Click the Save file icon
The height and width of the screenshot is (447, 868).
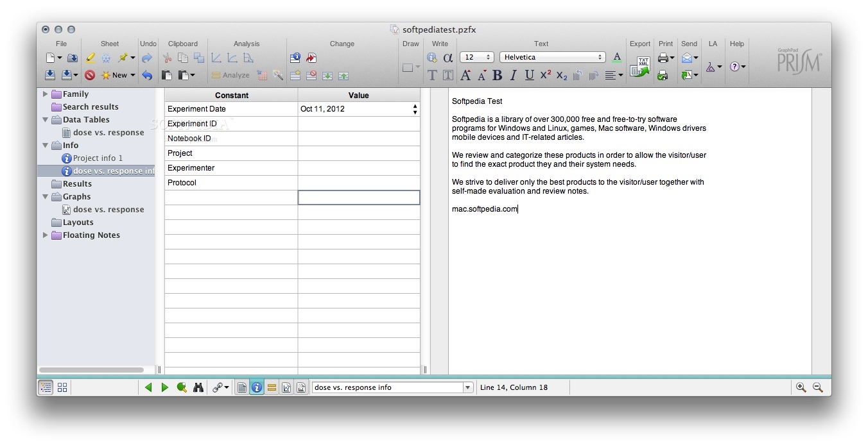click(x=50, y=75)
